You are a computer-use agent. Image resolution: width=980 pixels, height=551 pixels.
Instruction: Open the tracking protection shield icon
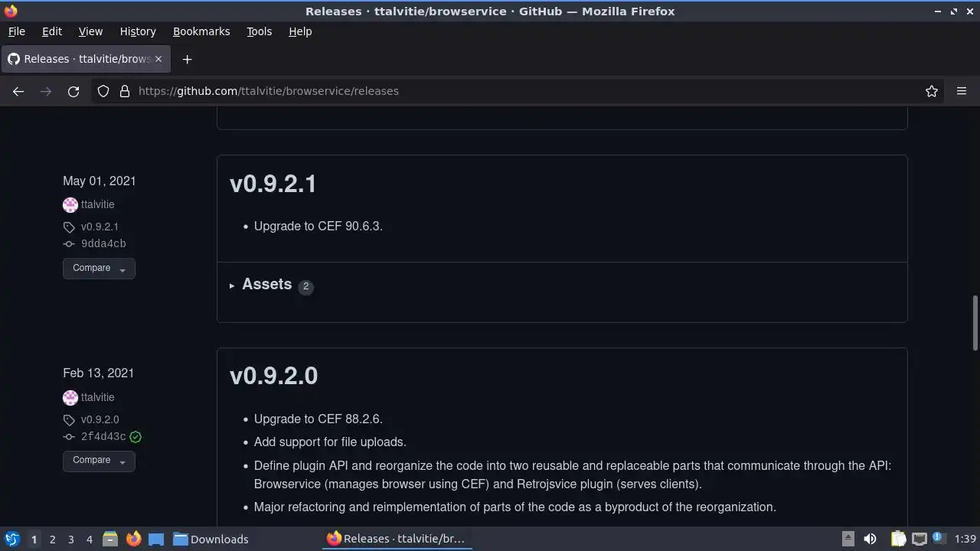coord(103,91)
